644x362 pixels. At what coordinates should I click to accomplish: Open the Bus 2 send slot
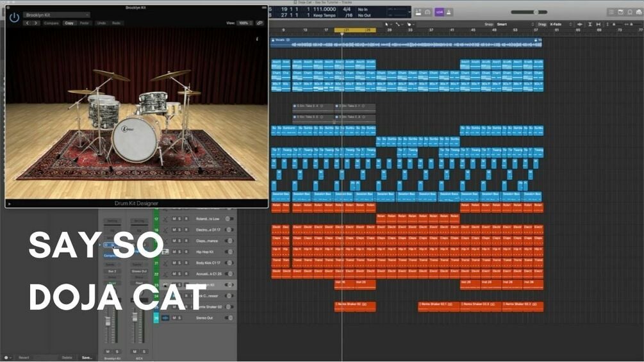[x=112, y=271]
